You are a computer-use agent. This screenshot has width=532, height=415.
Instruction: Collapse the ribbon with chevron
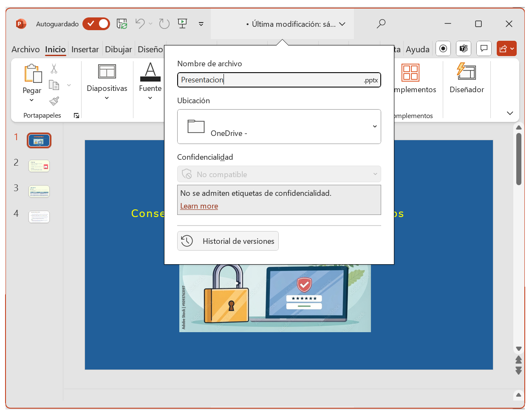(x=510, y=113)
